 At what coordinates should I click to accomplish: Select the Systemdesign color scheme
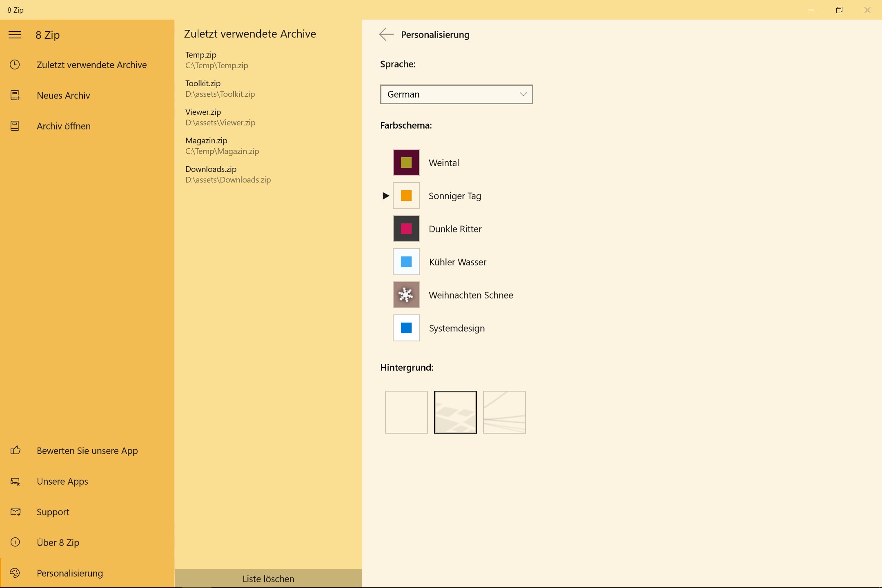click(406, 328)
